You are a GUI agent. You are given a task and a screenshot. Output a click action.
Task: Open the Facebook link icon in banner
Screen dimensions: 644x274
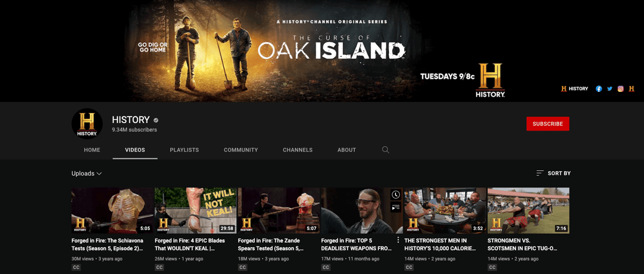(599, 89)
